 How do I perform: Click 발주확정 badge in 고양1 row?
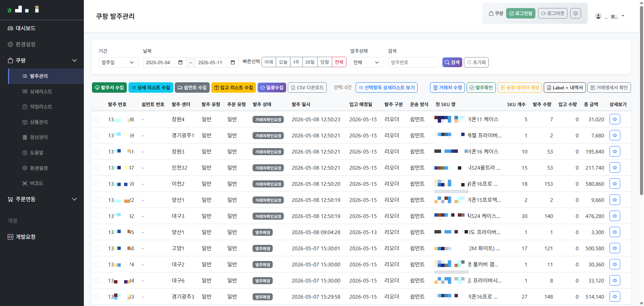(263, 249)
